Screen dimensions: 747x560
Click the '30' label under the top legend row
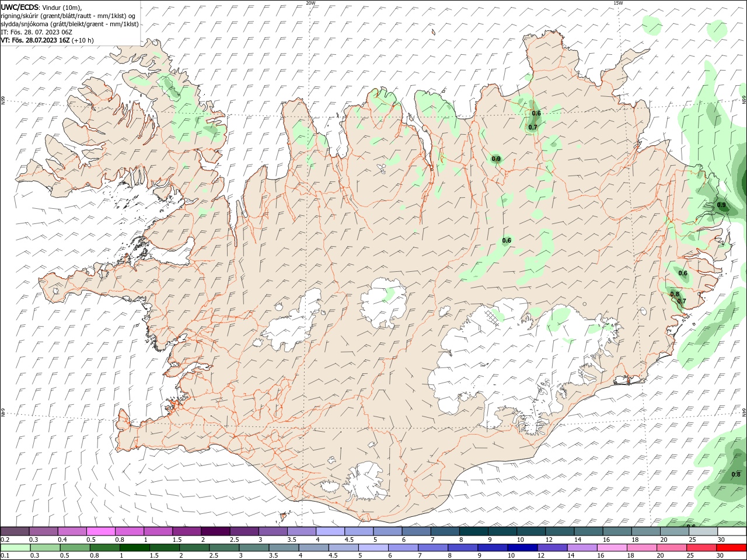tap(722, 540)
